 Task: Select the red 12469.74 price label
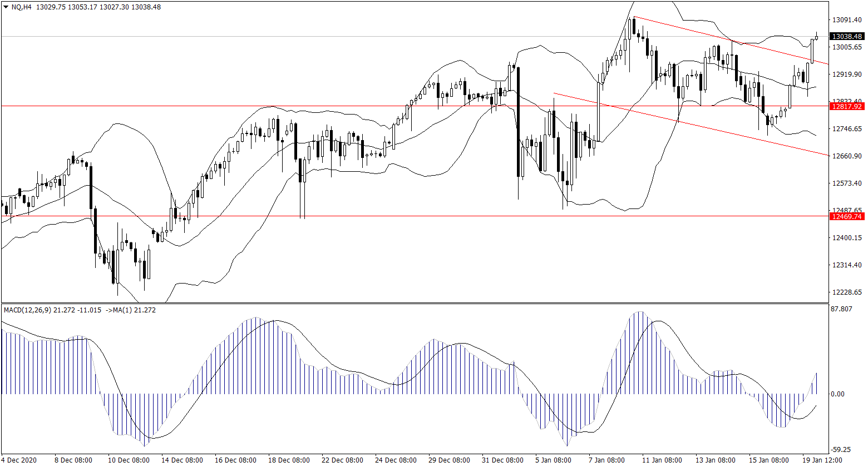point(846,216)
